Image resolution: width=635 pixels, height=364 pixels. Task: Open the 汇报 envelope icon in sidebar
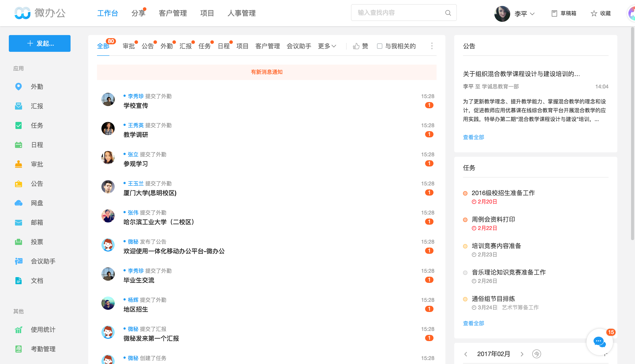click(x=18, y=106)
